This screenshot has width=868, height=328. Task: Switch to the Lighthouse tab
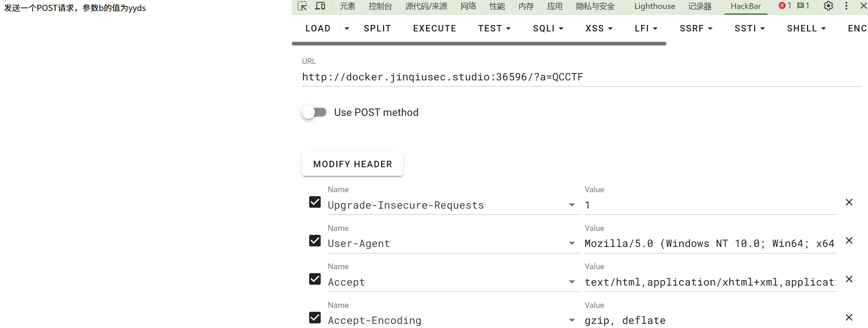[655, 6]
